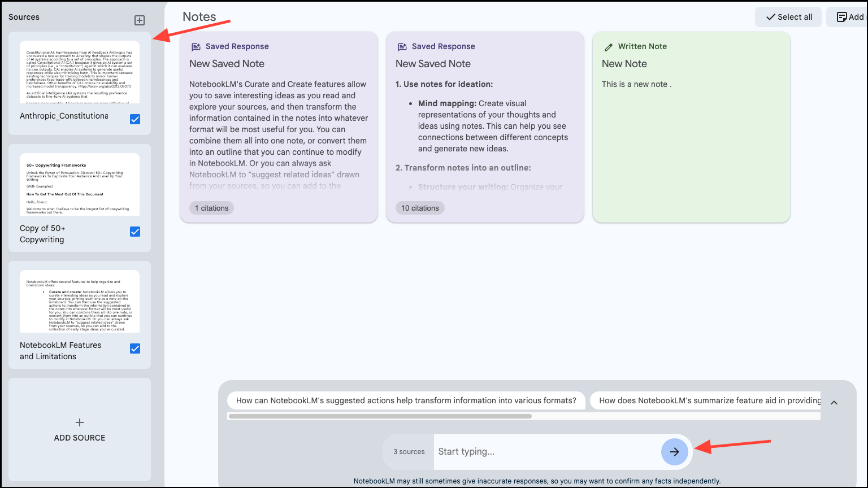Click the checkmark icon in Select all
This screenshot has width=868, height=488.
[770, 17]
